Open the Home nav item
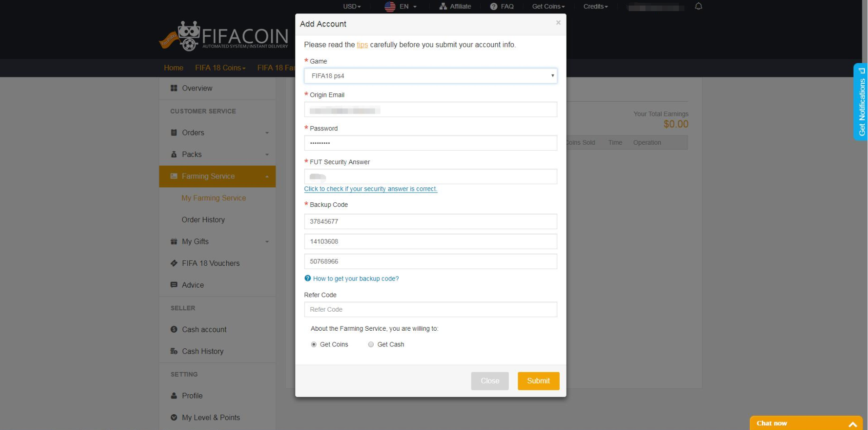868x430 pixels. [173, 68]
